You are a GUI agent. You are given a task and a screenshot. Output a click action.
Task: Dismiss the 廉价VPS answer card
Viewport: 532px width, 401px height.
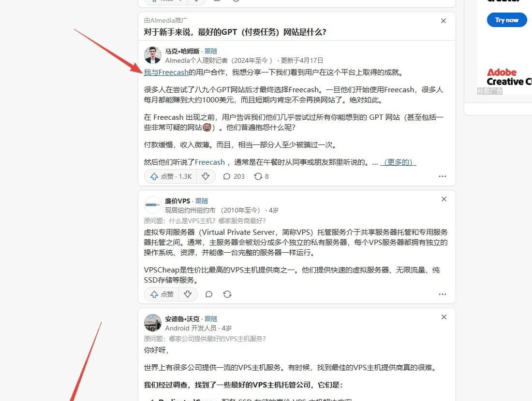[x=444, y=199]
